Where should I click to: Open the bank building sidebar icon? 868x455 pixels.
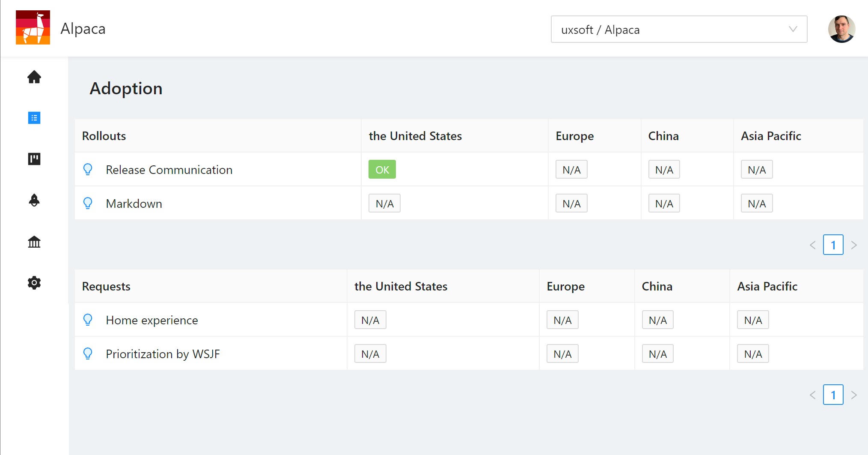pos(34,242)
